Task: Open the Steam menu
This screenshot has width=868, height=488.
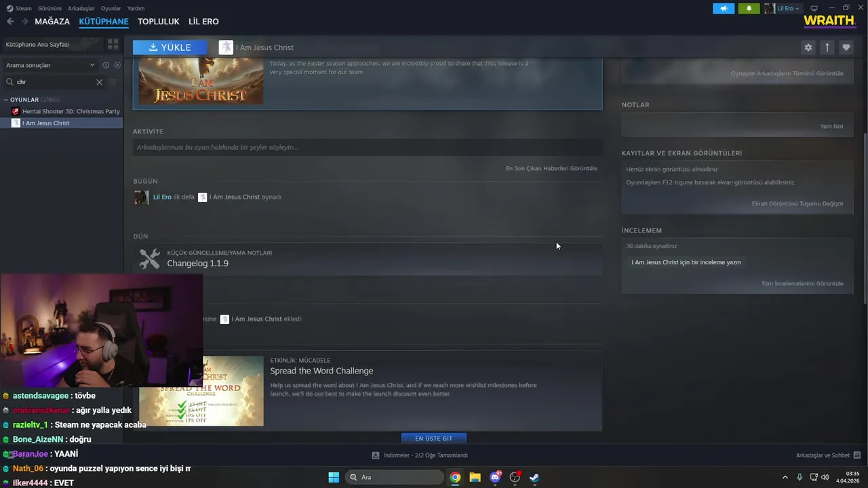Action: [x=20, y=8]
